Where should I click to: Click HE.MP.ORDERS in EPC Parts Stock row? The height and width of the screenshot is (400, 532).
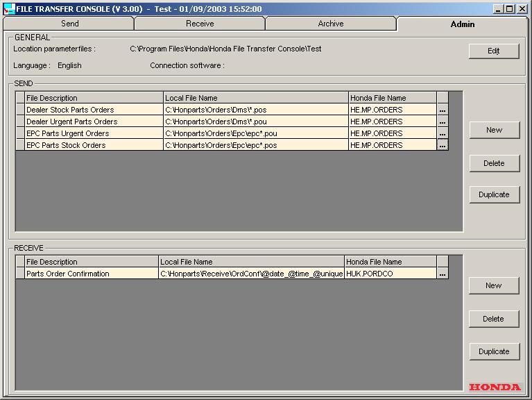[x=393, y=145]
